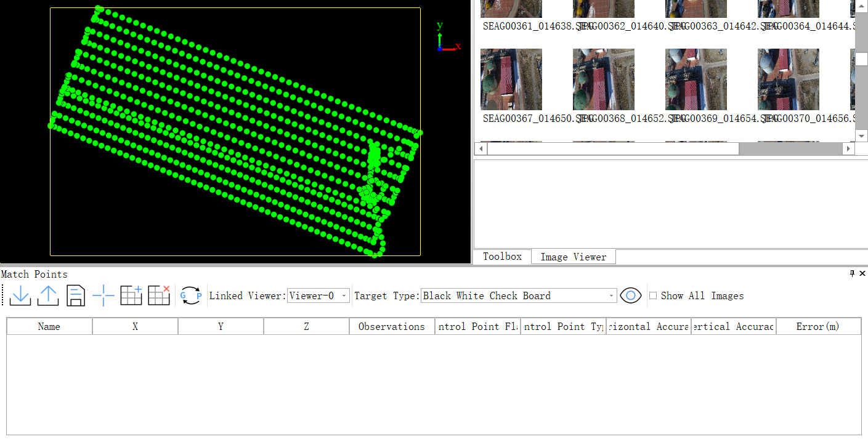The image size is (868, 442).
Task: Open the Linked Viewer dropdown
Action: (x=318, y=296)
